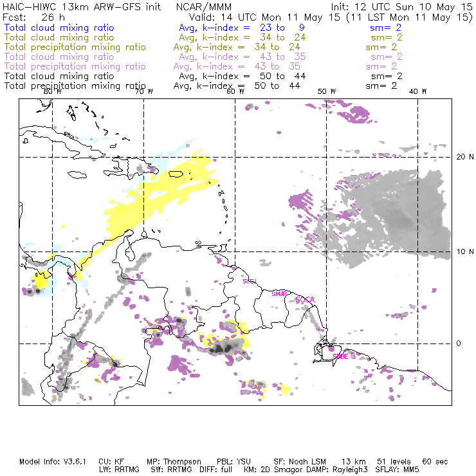Image resolution: width=476 pixels, height=476 pixels.
Task: Click the "PBL: YSU" footer entry
Action: [x=233, y=462]
